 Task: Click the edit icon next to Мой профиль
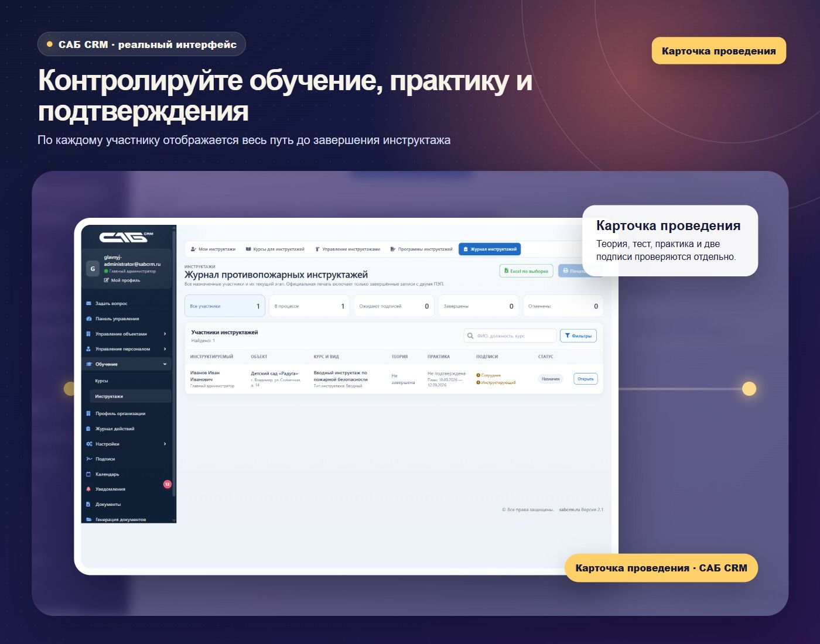107,280
